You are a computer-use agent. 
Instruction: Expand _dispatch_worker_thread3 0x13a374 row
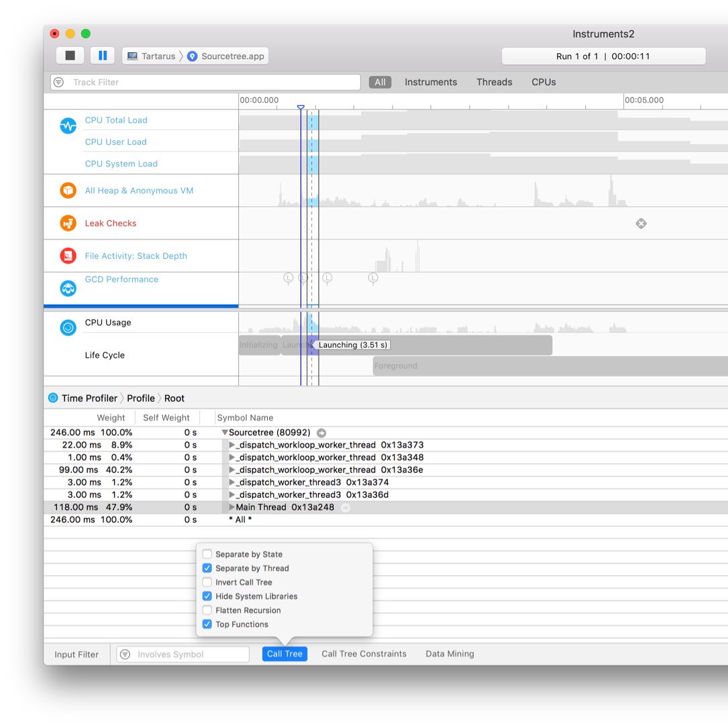click(231, 482)
